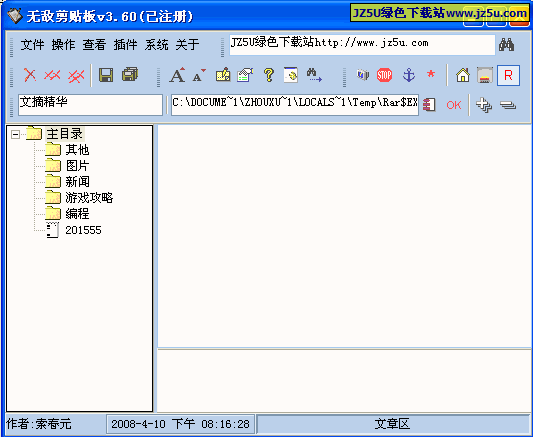533x437 pixels.
Task: Click the minus remove icon
Action: [x=508, y=105]
